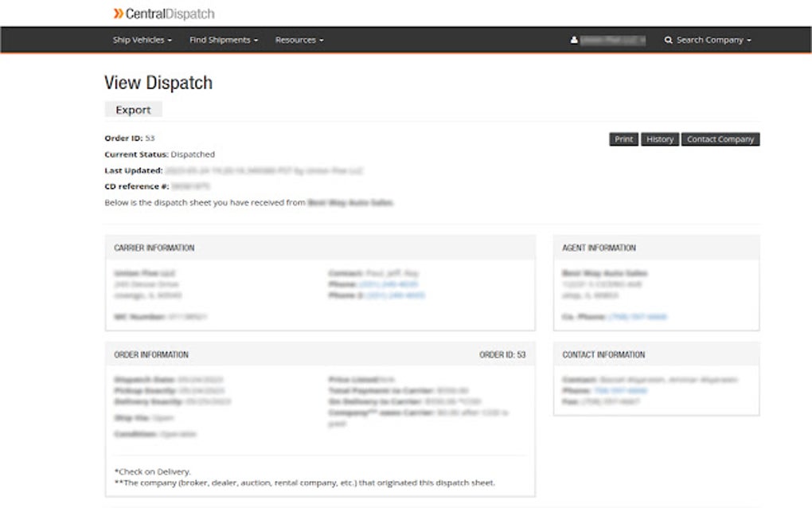Click the user silhouette icon in the navbar
Viewport: 812px width, 508px height.
(x=574, y=38)
